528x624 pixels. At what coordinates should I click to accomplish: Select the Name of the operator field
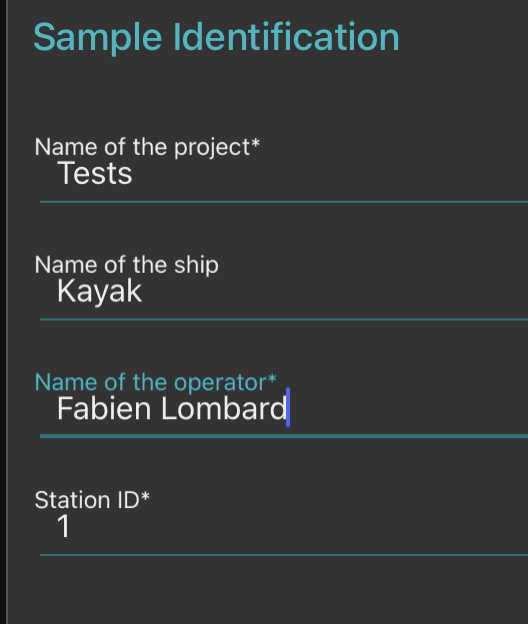coord(284,410)
